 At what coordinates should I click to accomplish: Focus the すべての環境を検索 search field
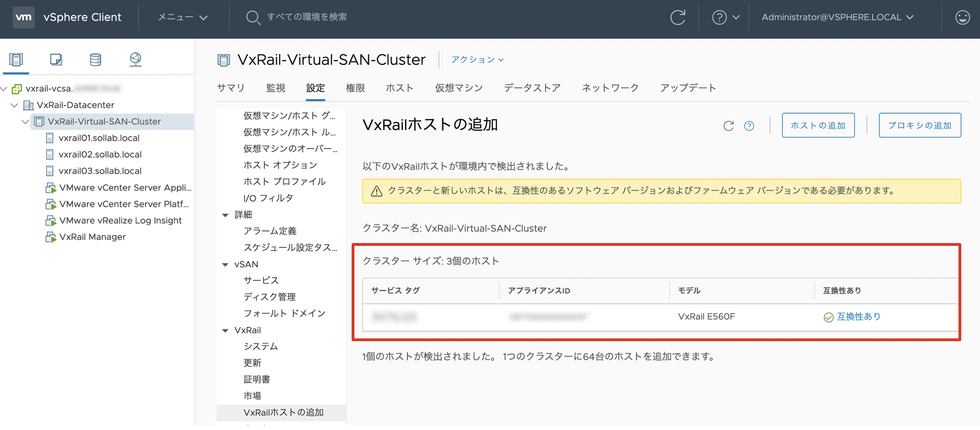307,17
